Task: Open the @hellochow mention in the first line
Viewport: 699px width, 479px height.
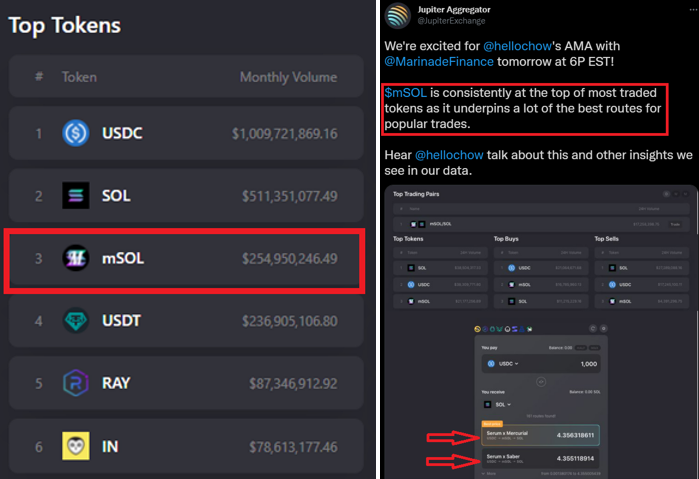Action: 518,46
